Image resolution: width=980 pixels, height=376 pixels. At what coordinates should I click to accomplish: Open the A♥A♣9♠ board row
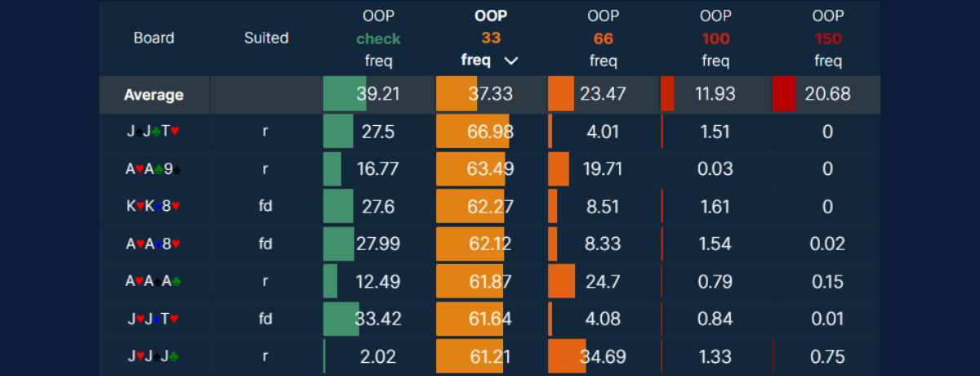pos(154,169)
